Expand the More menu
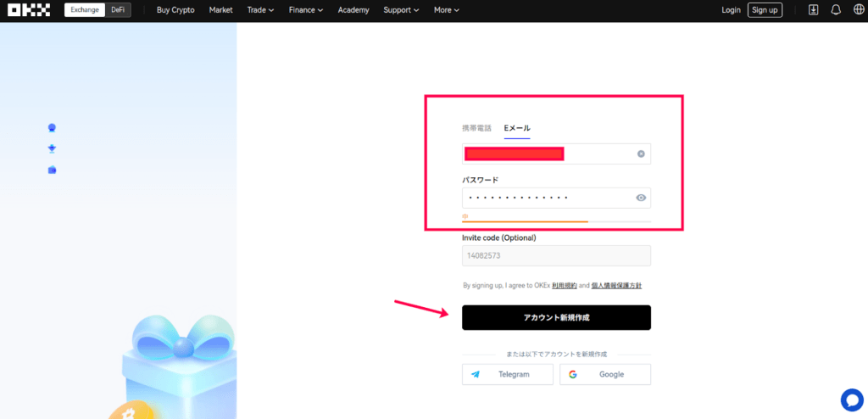The image size is (868, 419). (447, 10)
